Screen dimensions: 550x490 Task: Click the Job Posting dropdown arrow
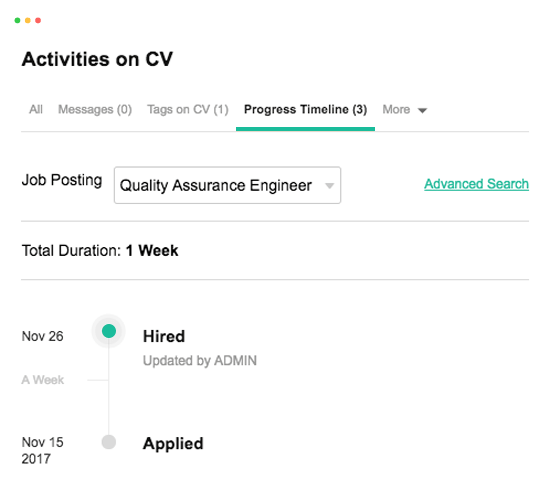(329, 186)
